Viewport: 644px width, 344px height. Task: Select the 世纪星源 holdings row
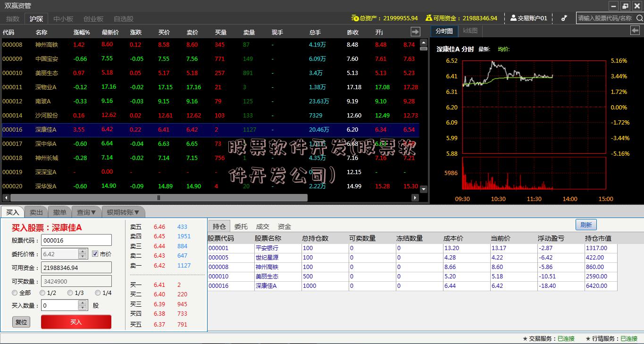click(x=412, y=258)
